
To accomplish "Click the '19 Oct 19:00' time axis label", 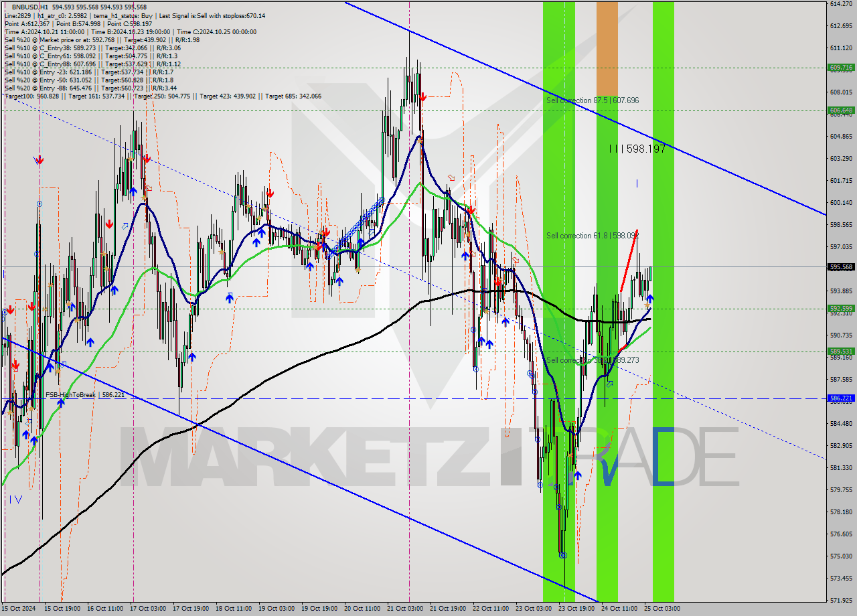I will pyautogui.click(x=319, y=609).
